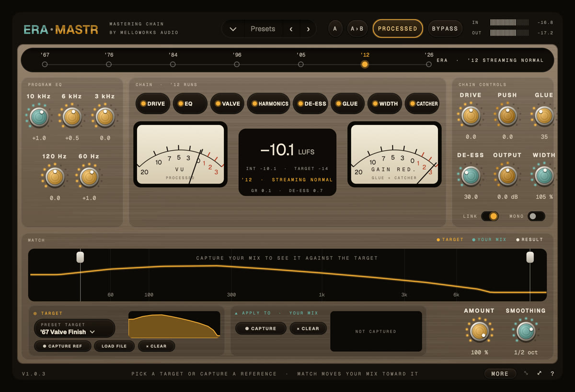Click the WIDTH value 105 %
The image size is (575, 392).
pos(544,197)
